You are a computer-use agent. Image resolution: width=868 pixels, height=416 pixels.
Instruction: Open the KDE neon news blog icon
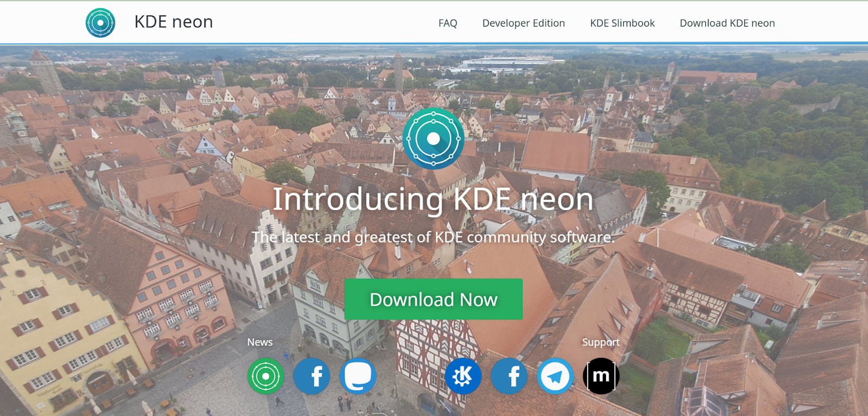[x=266, y=376]
